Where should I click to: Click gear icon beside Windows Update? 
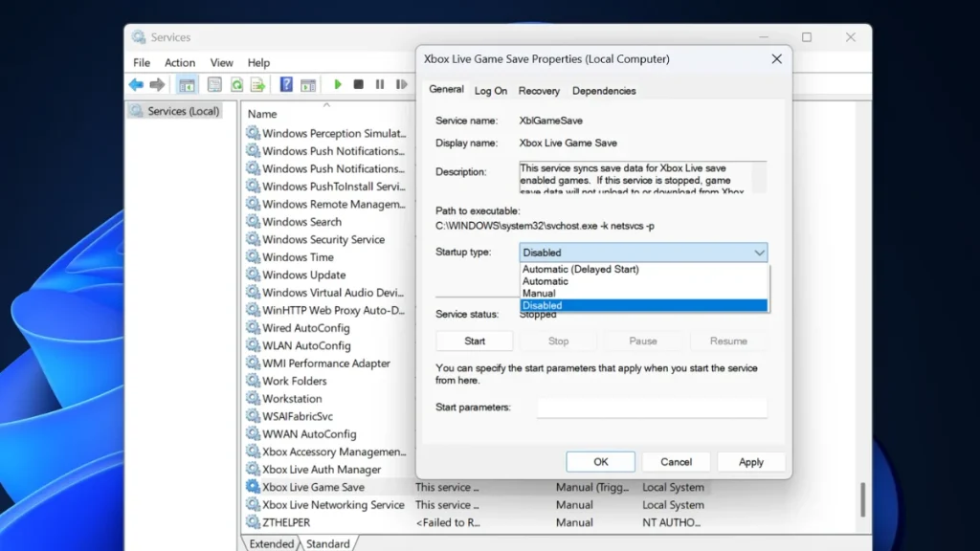pyautogui.click(x=253, y=275)
